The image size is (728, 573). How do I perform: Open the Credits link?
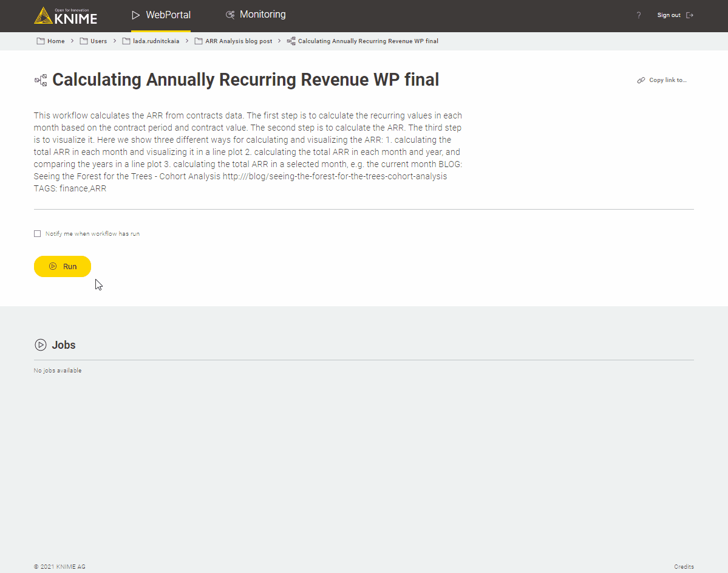[684, 566]
